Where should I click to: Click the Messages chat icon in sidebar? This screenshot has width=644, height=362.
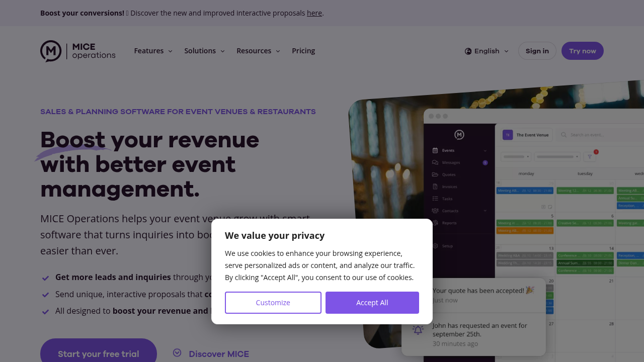coord(435,162)
